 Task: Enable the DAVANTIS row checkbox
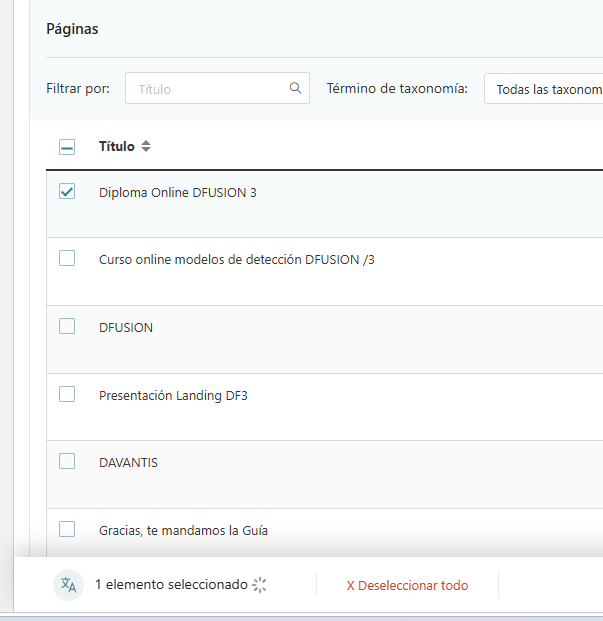click(x=67, y=461)
